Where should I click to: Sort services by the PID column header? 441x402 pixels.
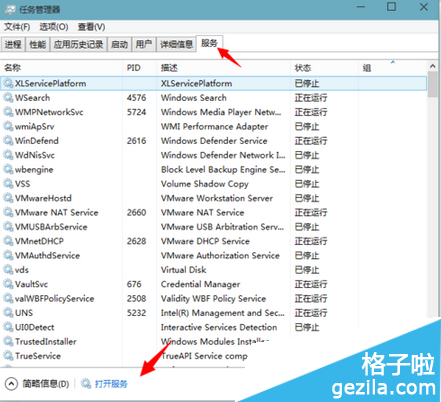click(140, 68)
